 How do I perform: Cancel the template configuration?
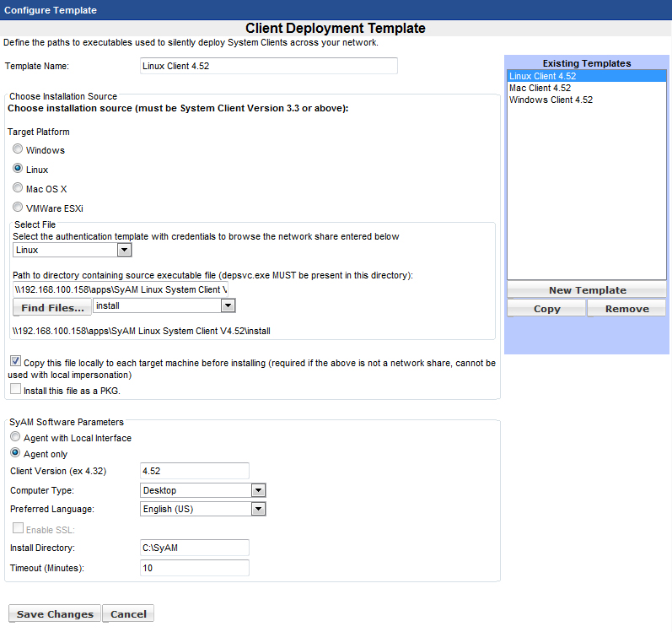coord(128,614)
